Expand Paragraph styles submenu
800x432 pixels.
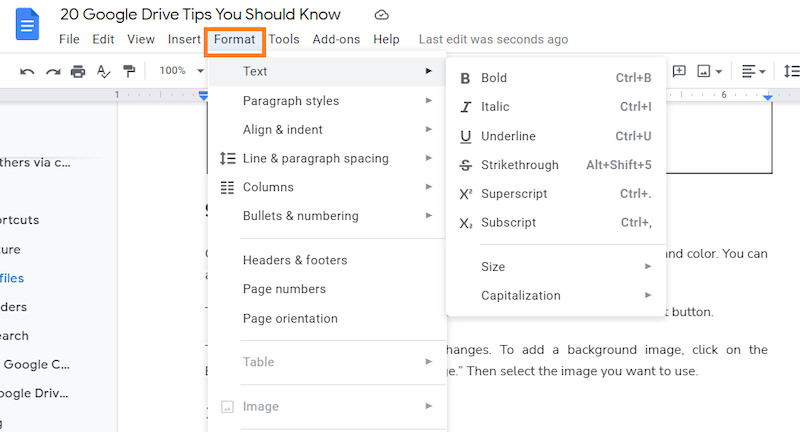point(327,100)
